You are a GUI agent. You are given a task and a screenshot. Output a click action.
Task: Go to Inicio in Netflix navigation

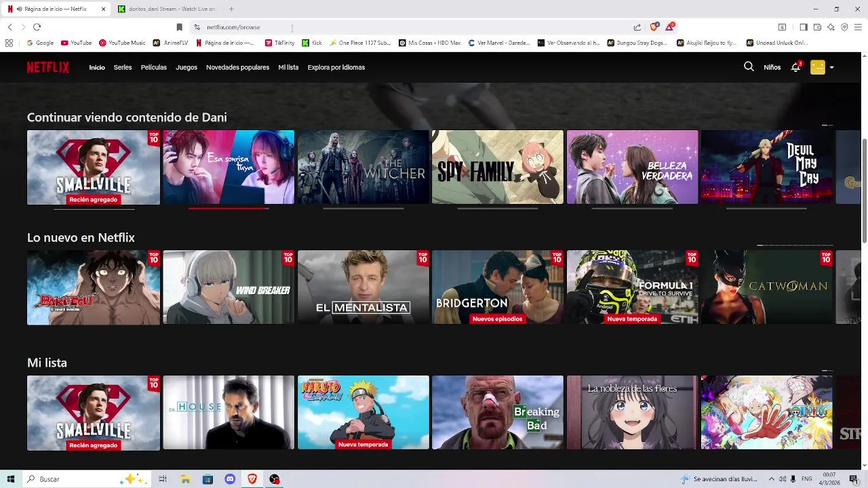click(97, 68)
